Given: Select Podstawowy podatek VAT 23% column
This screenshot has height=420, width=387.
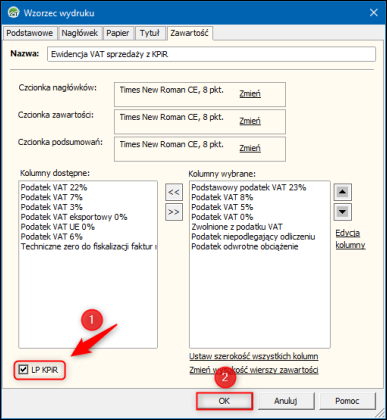Looking at the screenshot, I should point(260,187).
